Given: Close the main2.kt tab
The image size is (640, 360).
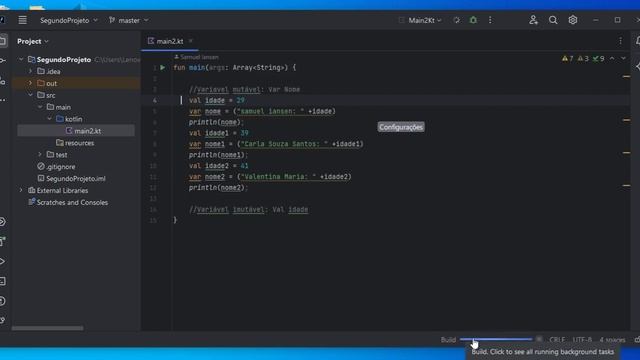Looking at the screenshot, I should [191, 41].
